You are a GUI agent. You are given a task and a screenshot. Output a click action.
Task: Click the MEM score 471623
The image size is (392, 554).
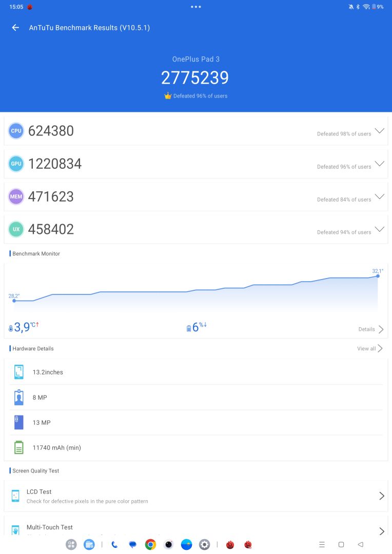pos(51,197)
